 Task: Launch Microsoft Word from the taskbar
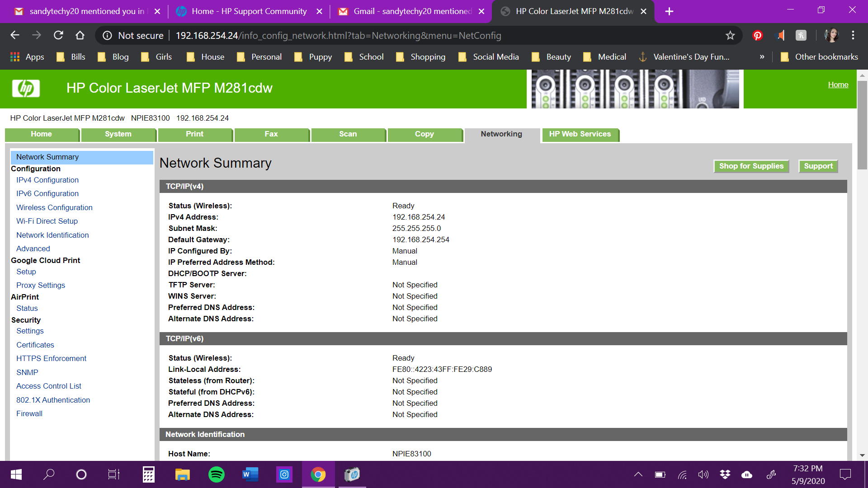[250, 474]
